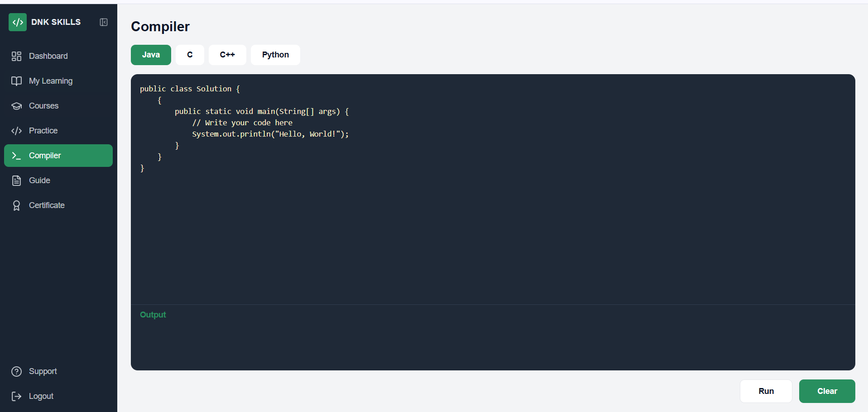The width and height of the screenshot is (868, 412).
Task: Click the Certificate award icon
Action: (17, 205)
